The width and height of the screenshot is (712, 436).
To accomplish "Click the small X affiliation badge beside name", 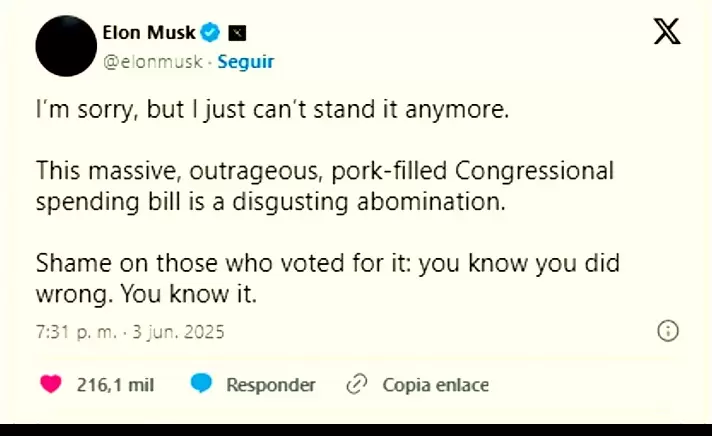I will [x=236, y=33].
